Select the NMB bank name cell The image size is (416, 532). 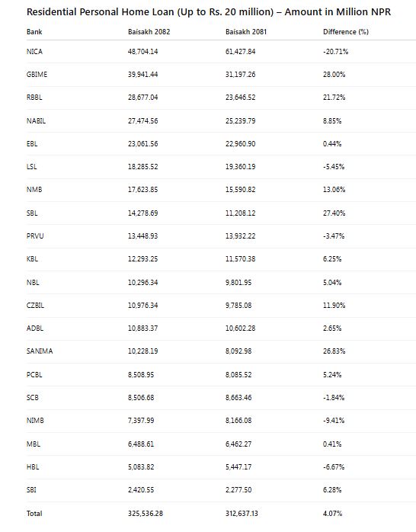pyautogui.click(x=34, y=189)
